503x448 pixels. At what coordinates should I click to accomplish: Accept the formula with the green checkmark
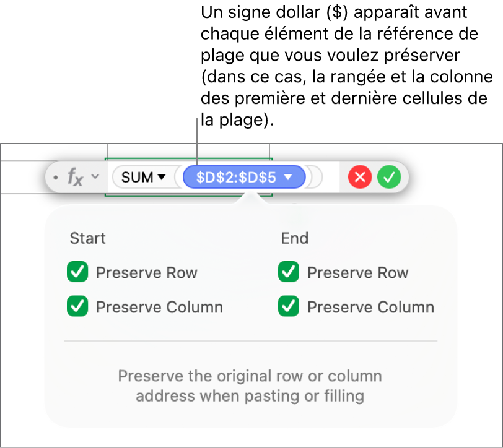point(389,178)
